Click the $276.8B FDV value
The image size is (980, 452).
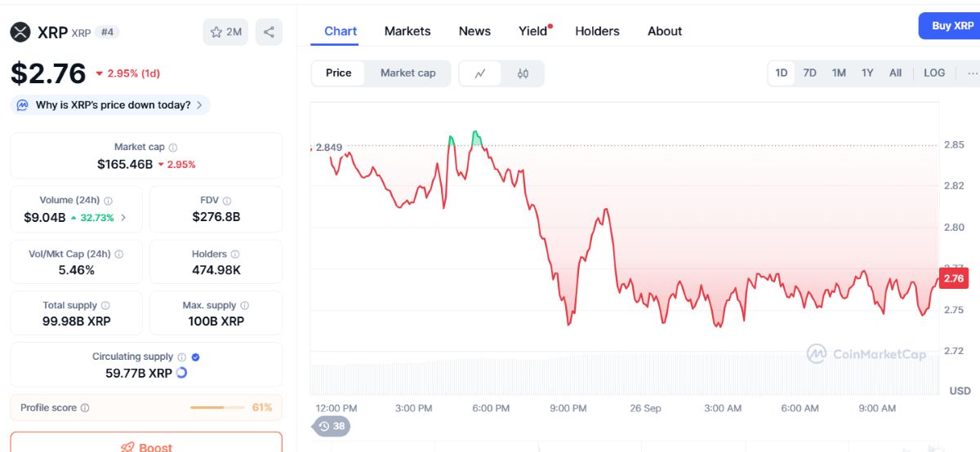[x=216, y=217]
